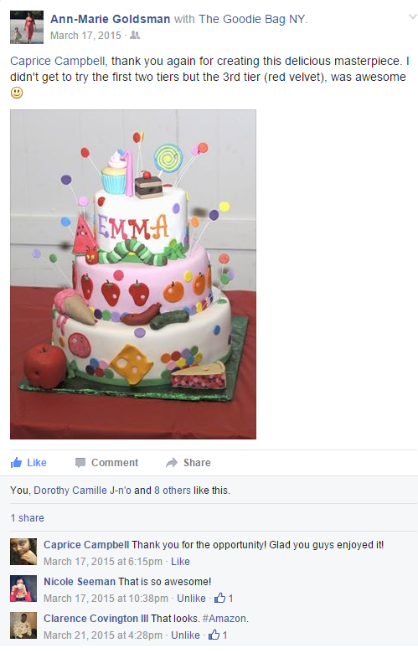Open The Goodie Bag NY page
Viewport: 418px width, 651px height.
click(x=252, y=19)
